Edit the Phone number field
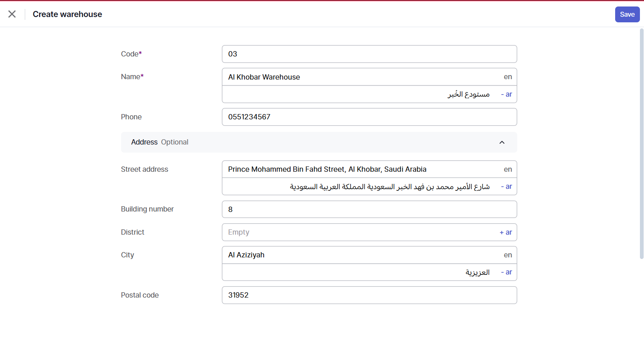This screenshot has width=644, height=341. tap(369, 117)
